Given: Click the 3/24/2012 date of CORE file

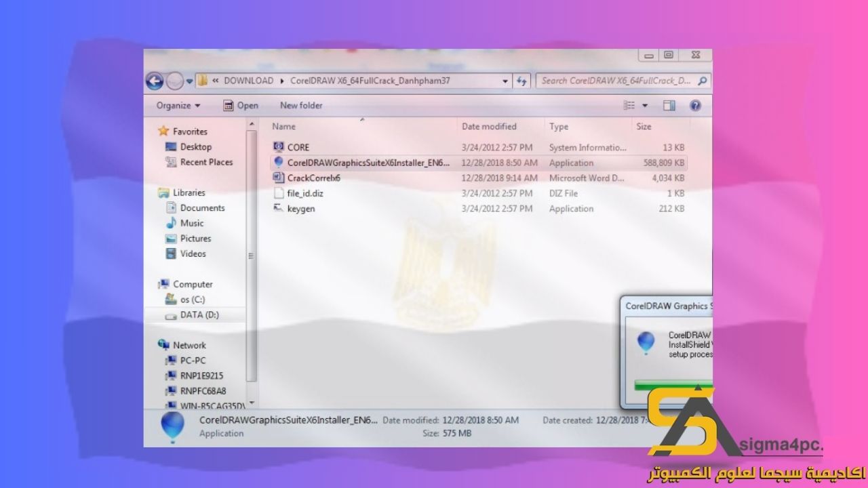Looking at the screenshot, I should point(496,148).
